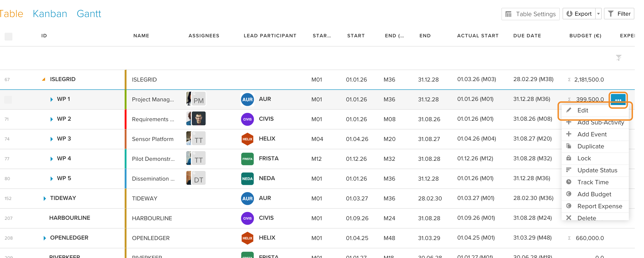Viewport: 644px width, 258px height.
Task: Click the AUR logo in TIDEWAY row
Action: click(247, 198)
